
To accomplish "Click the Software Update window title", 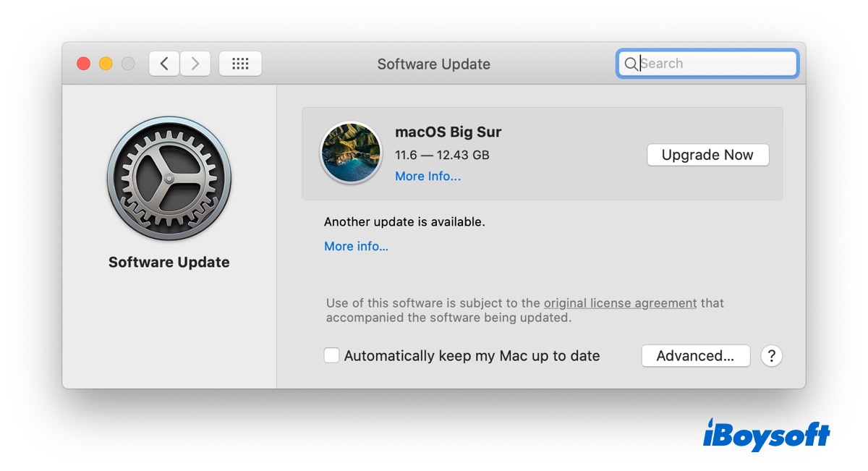I will coord(433,64).
